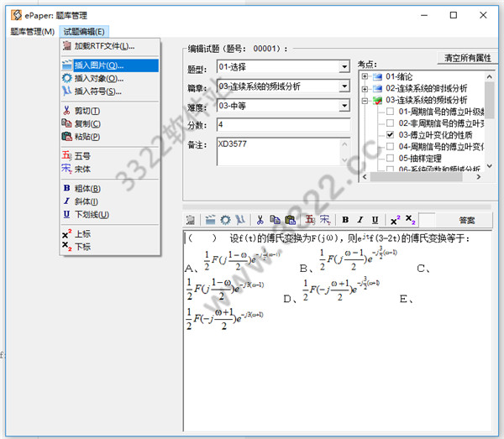This screenshot has height=439, width=504.
Task: Select the 03-连续系统的频域分析 tree item
Action: (x=426, y=100)
